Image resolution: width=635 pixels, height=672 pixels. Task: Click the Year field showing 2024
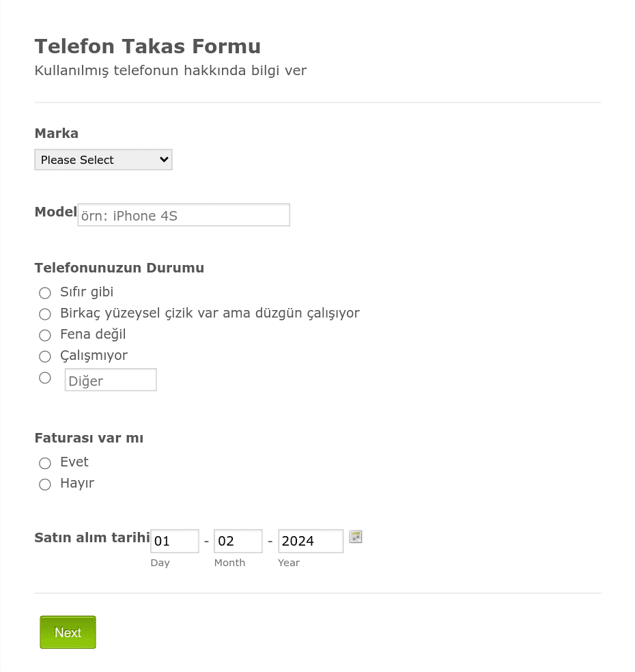pos(311,541)
